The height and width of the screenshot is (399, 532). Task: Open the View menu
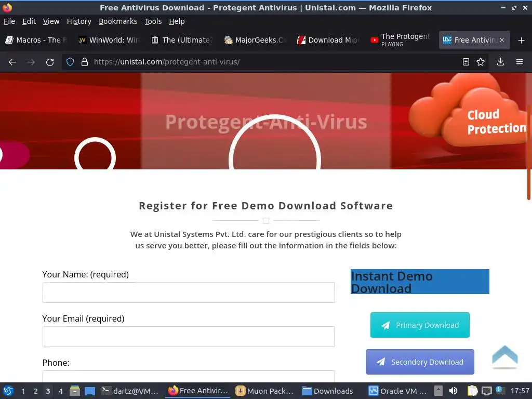(x=51, y=21)
